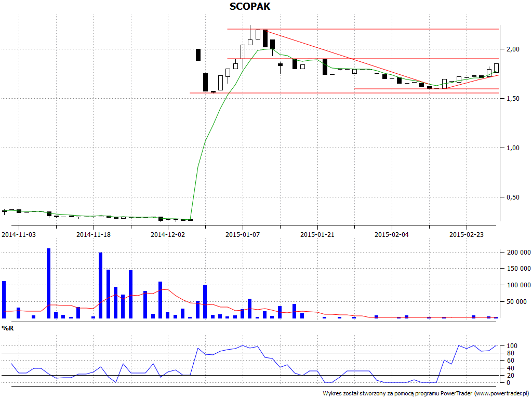Click the 0,50 price axis label

click(513, 197)
